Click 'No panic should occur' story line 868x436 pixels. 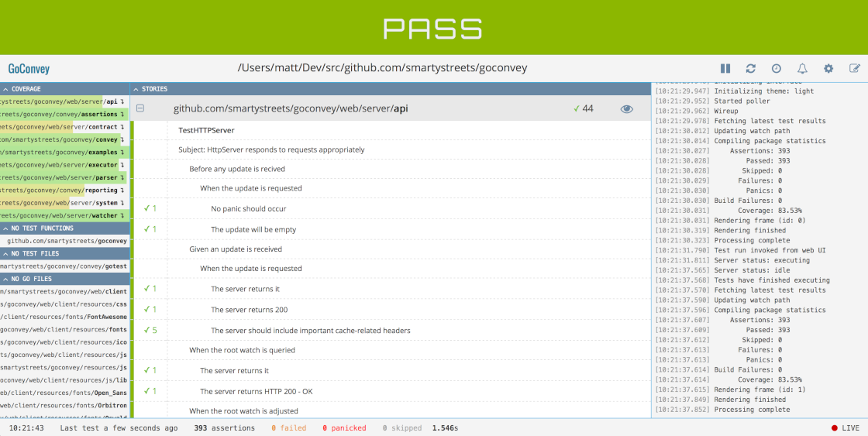(x=249, y=208)
